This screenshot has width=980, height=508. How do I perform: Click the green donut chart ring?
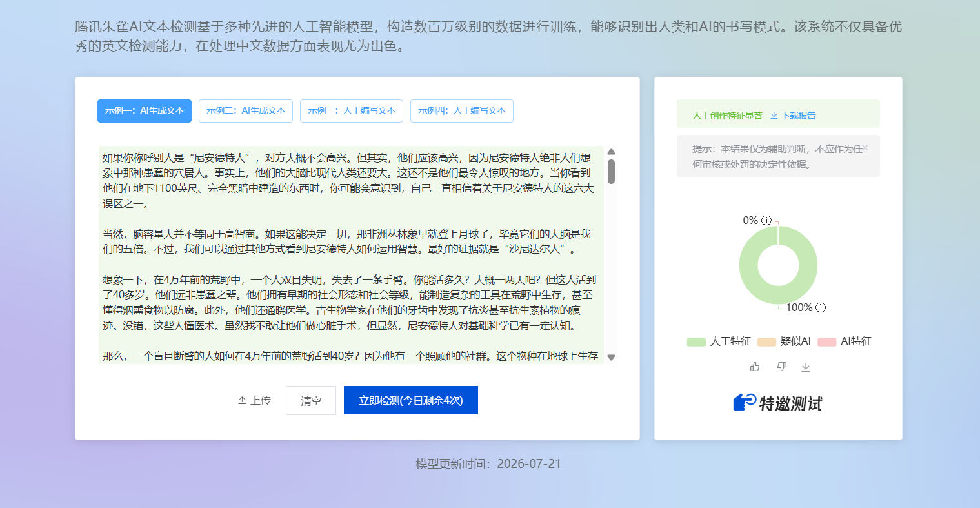click(748, 265)
